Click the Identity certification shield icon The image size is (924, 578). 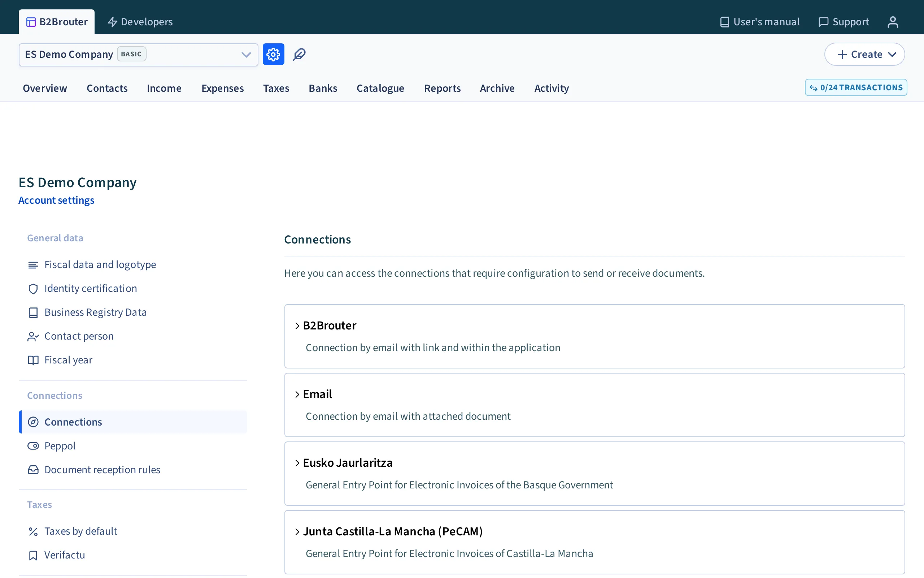[33, 289]
